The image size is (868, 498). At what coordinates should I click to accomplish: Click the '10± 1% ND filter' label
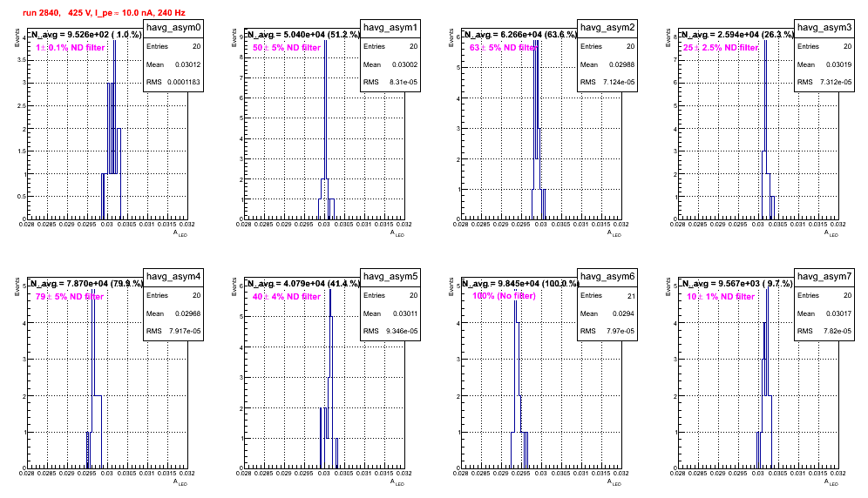tap(721, 297)
